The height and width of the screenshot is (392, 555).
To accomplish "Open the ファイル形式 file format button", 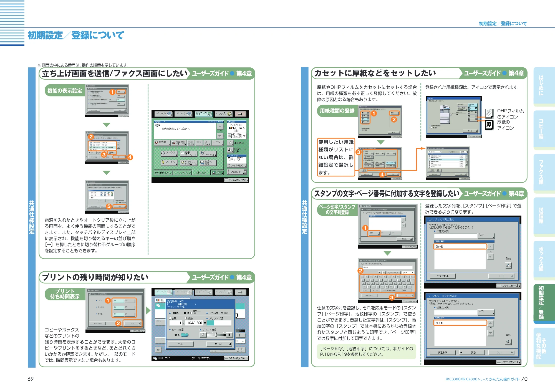I will pos(237,165).
